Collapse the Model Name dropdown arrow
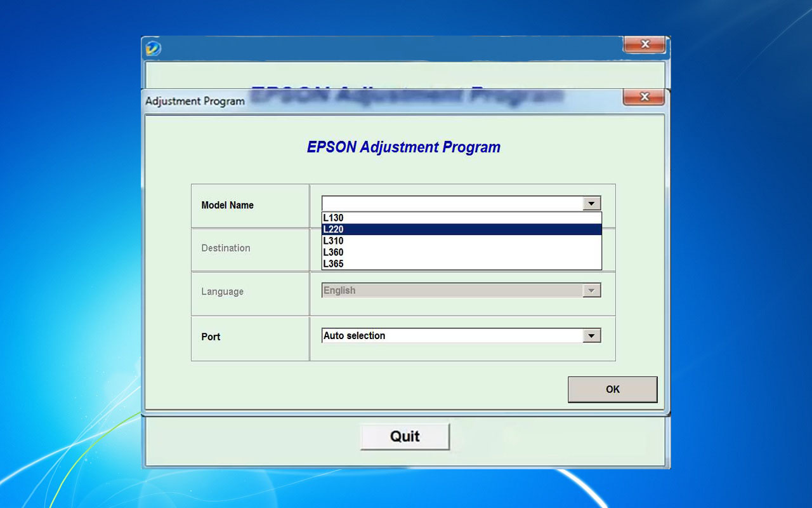 (591, 203)
